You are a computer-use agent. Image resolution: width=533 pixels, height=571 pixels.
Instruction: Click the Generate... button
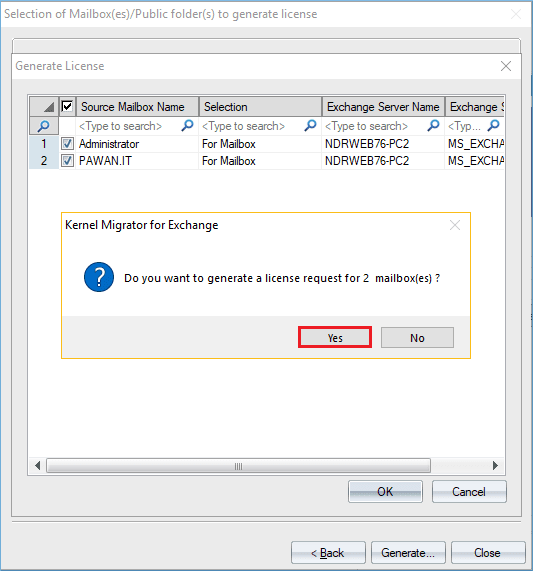pyautogui.click(x=408, y=552)
